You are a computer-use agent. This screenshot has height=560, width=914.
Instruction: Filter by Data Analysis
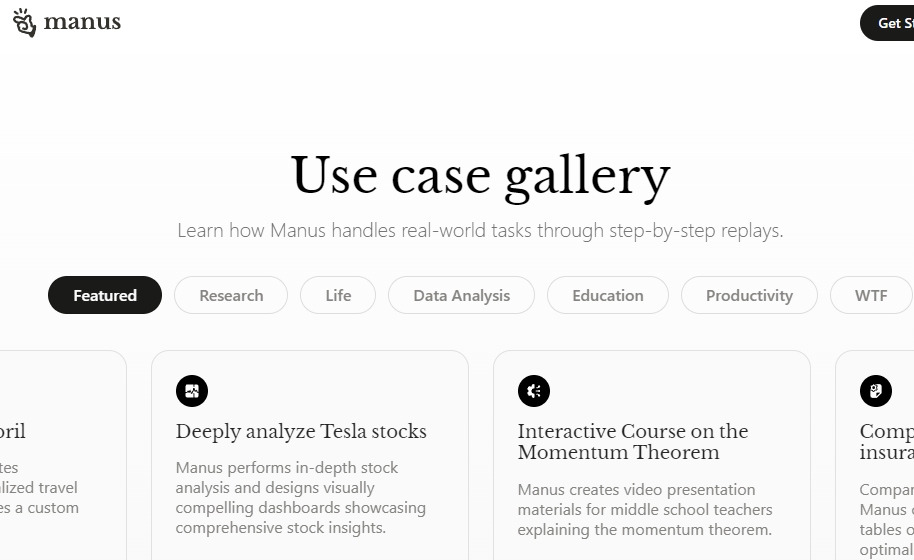[461, 295]
